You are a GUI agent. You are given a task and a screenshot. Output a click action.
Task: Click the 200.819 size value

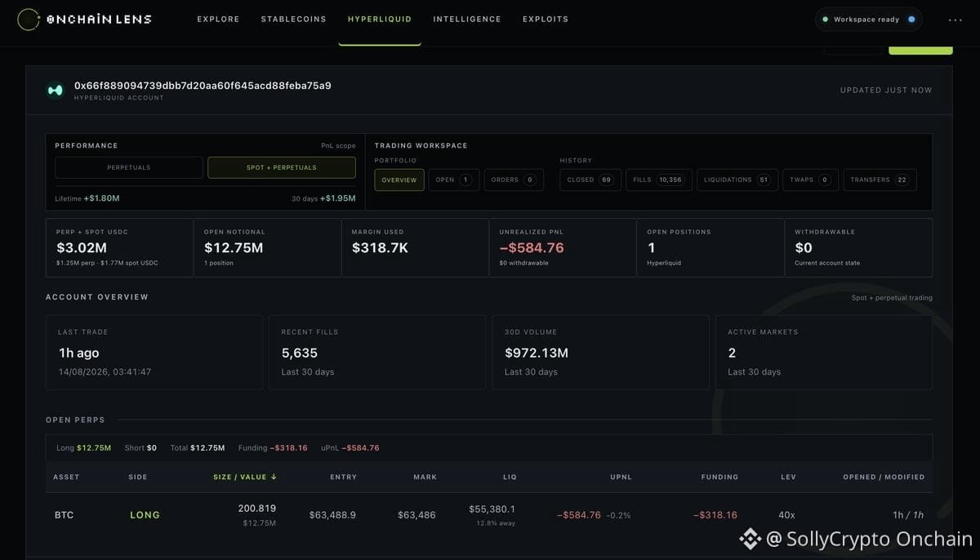[x=257, y=509]
